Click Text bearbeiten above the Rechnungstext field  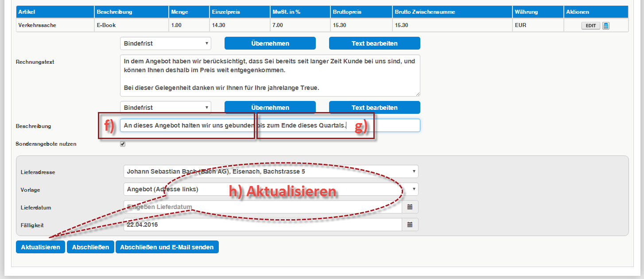pyautogui.click(x=374, y=43)
